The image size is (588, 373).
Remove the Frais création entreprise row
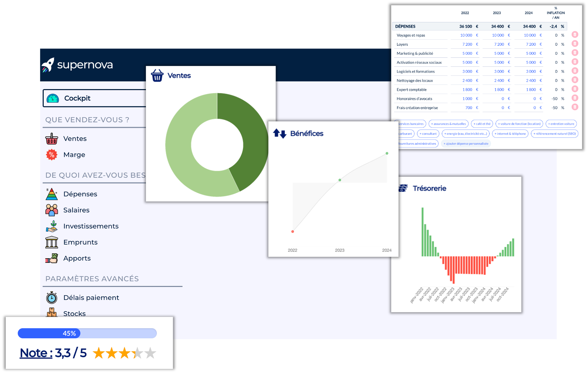click(575, 107)
